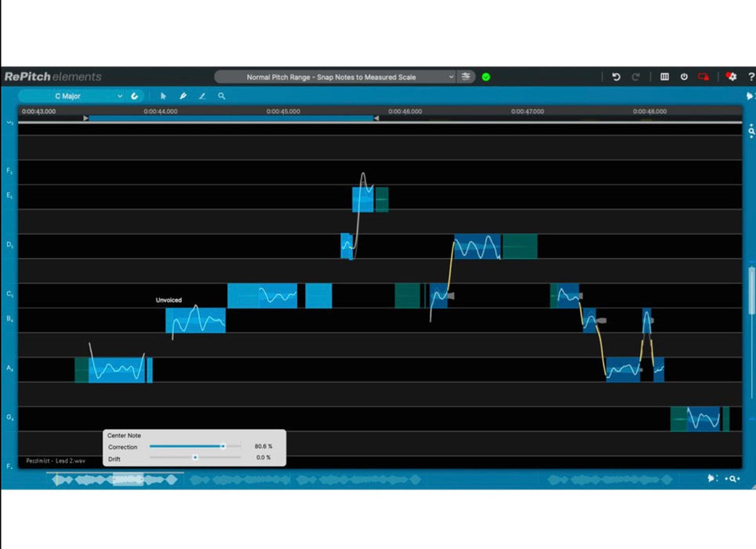Click the redo arrow icon
Screen dimensions: 756x549
point(635,77)
